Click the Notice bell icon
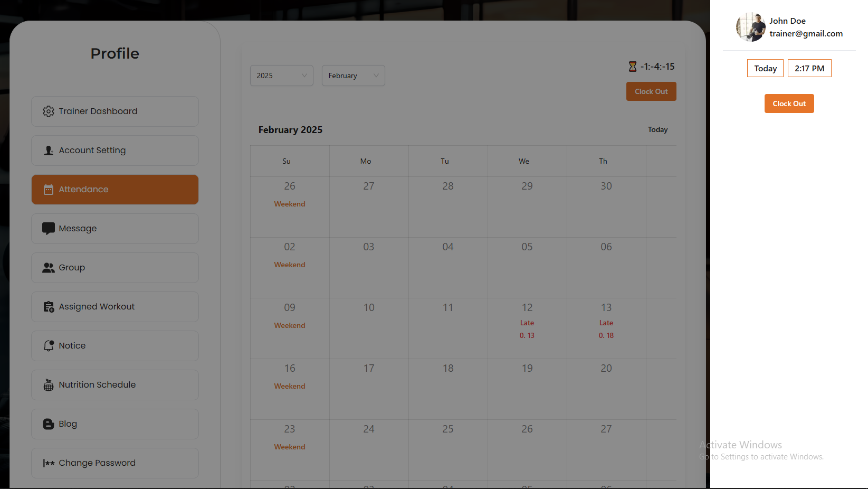This screenshot has height=489, width=868. click(x=49, y=346)
